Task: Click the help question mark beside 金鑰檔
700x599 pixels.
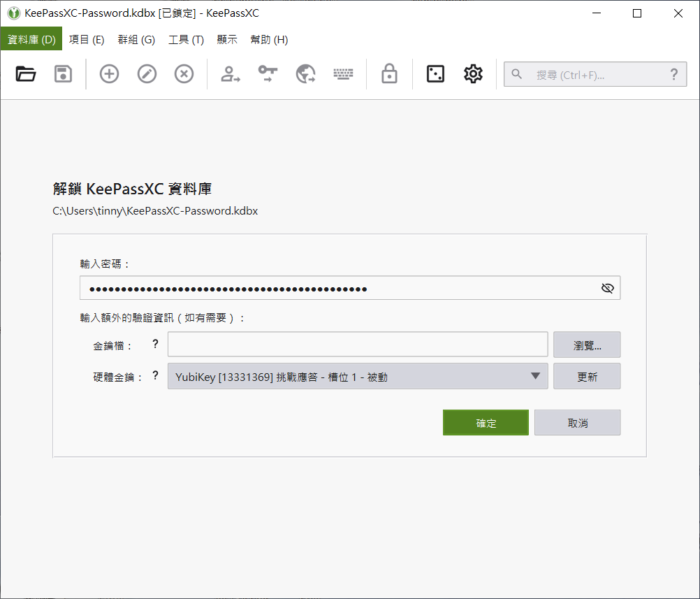Action: click(155, 344)
